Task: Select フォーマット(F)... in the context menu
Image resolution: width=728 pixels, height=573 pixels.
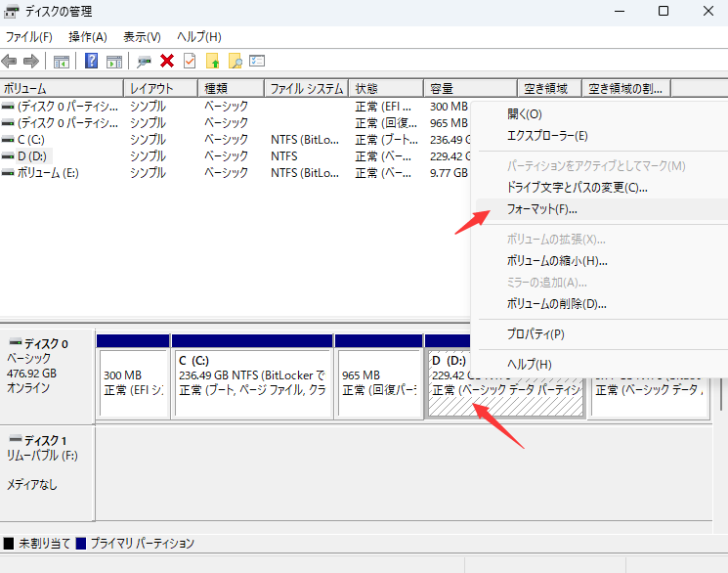Action: point(542,209)
